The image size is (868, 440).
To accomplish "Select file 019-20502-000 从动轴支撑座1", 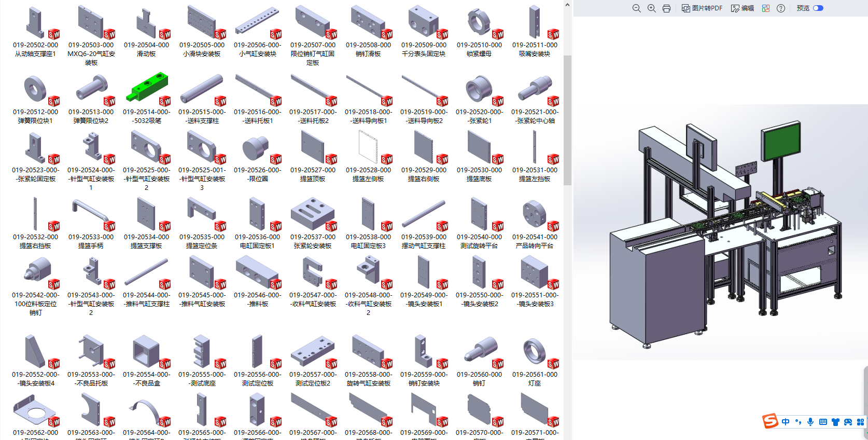I will (x=36, y=32).
